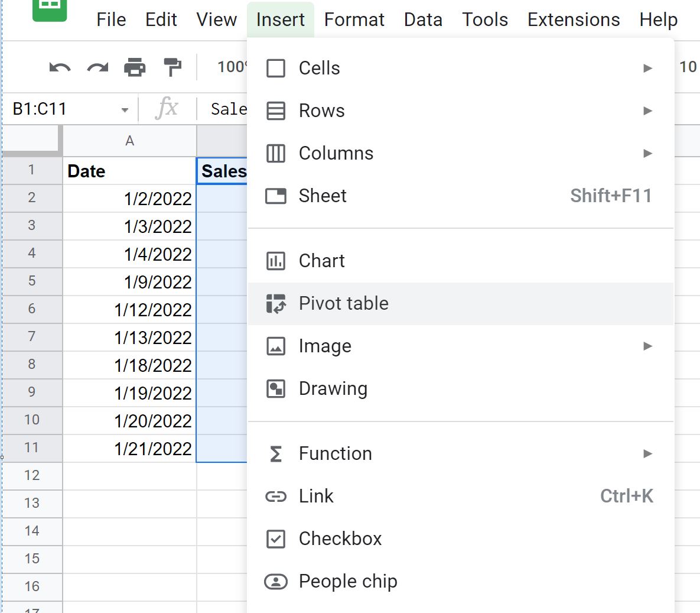The height and width of the screenshot is (613, 700).
Task: Click the undo arrow icon
Action: (x=60, y=67)
